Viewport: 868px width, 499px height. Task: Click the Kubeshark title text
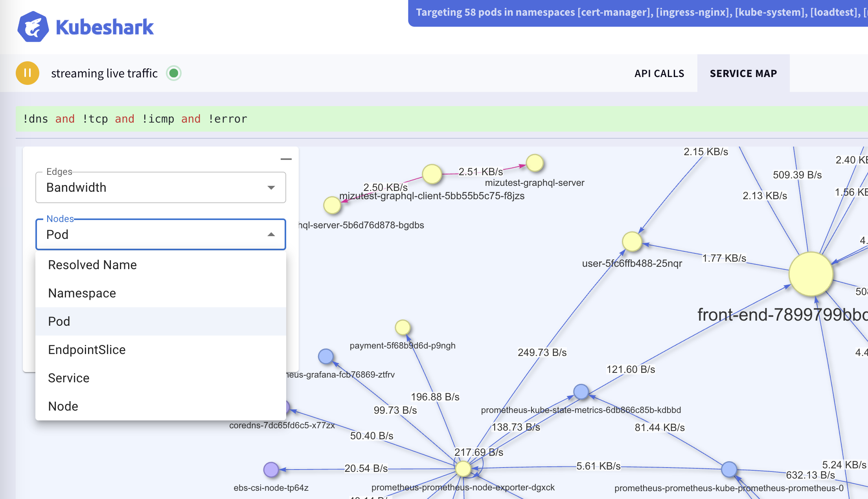(105, 27)
